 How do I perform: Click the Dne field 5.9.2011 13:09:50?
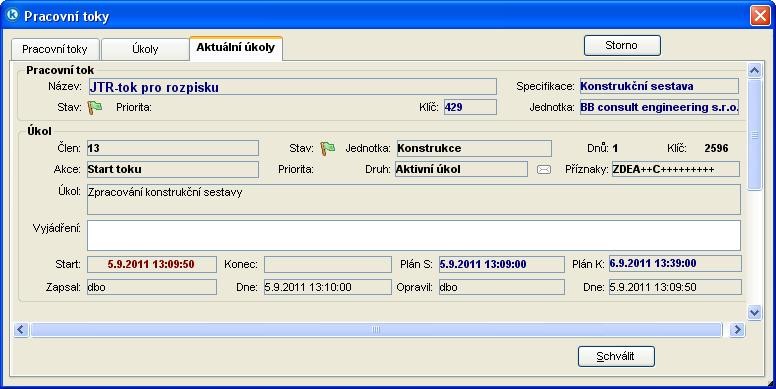tap(675, 287)
